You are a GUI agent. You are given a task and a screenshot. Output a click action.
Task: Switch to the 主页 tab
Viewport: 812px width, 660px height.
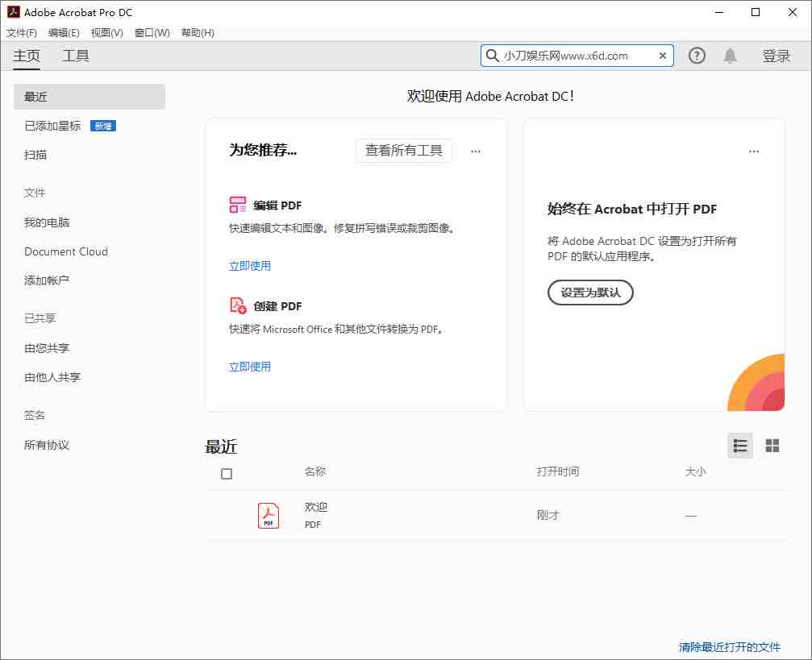[x=27, y=56]
